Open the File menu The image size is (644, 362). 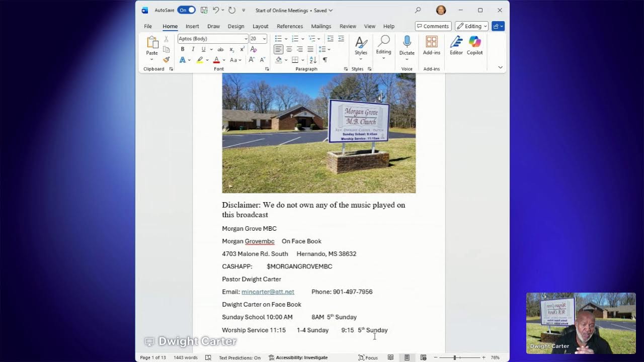pos(148,26)
